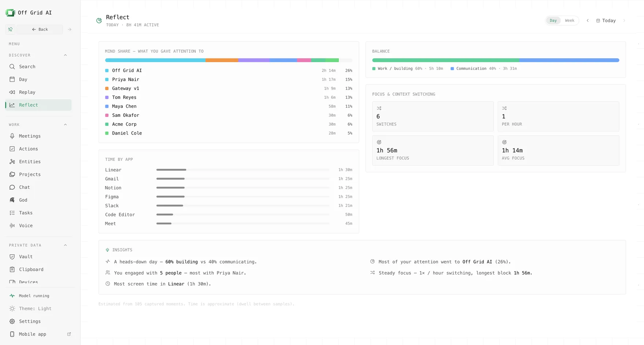
Task: Click the Voice waveform icon
Action: [x=12, y=225]
